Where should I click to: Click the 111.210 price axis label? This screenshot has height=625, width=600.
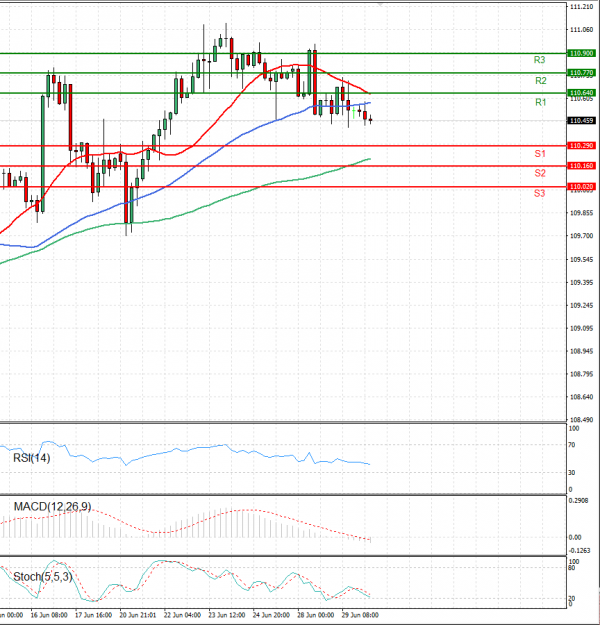tap(581, 7)
